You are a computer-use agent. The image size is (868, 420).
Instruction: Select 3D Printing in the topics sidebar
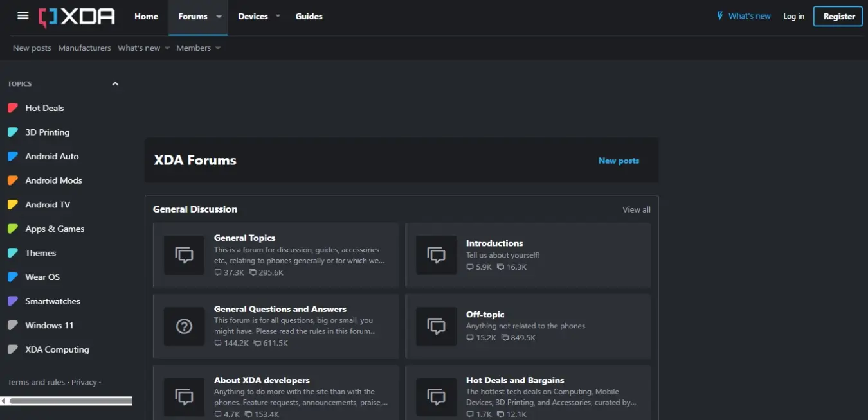click(47, 132)
